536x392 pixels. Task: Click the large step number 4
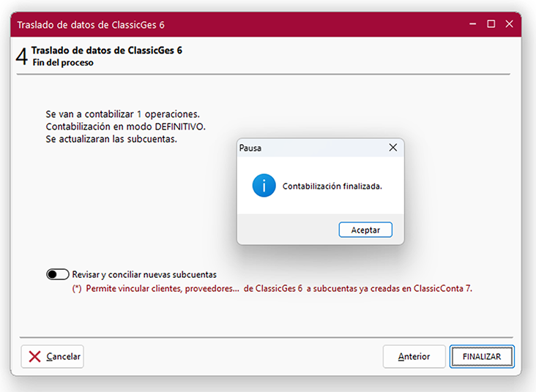21,58
